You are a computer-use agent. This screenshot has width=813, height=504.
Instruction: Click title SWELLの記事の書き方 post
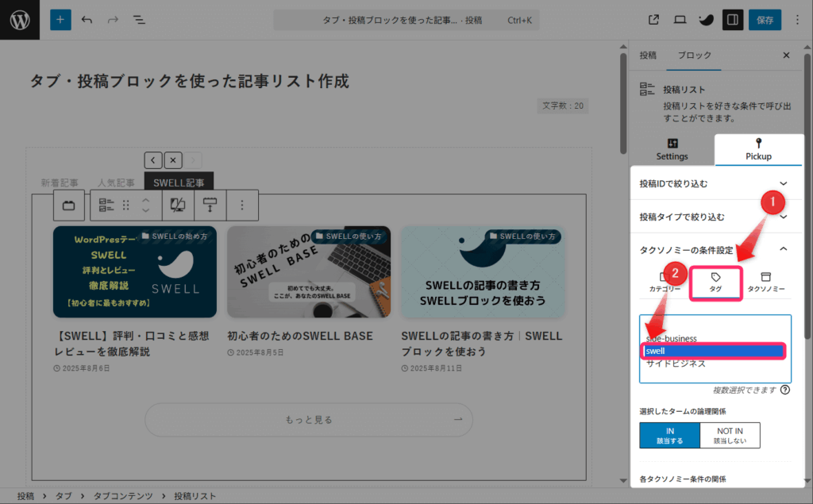[x=482, y=343]
